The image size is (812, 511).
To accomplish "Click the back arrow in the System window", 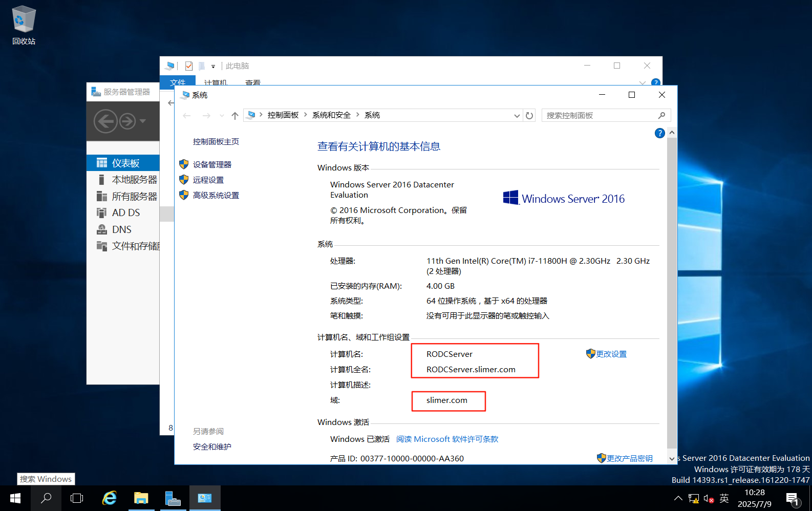I will point(187,116).
